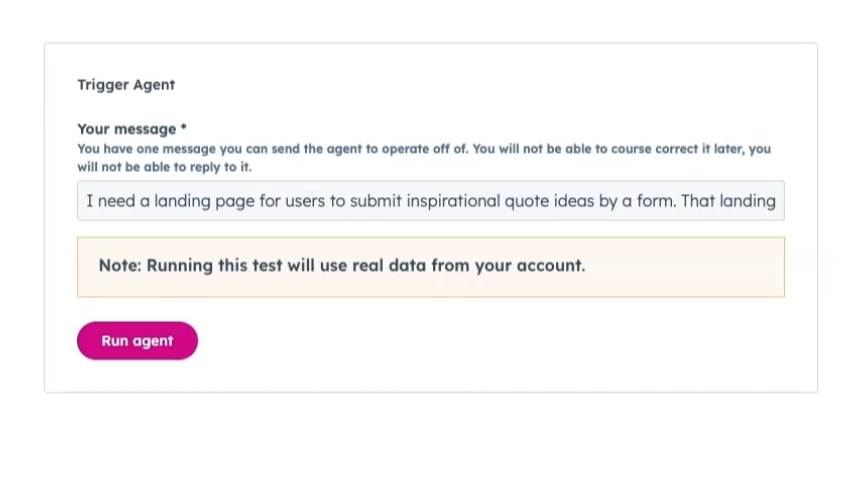
Task: Place cursor at the end of visible message text
Action: coord(776,201)
